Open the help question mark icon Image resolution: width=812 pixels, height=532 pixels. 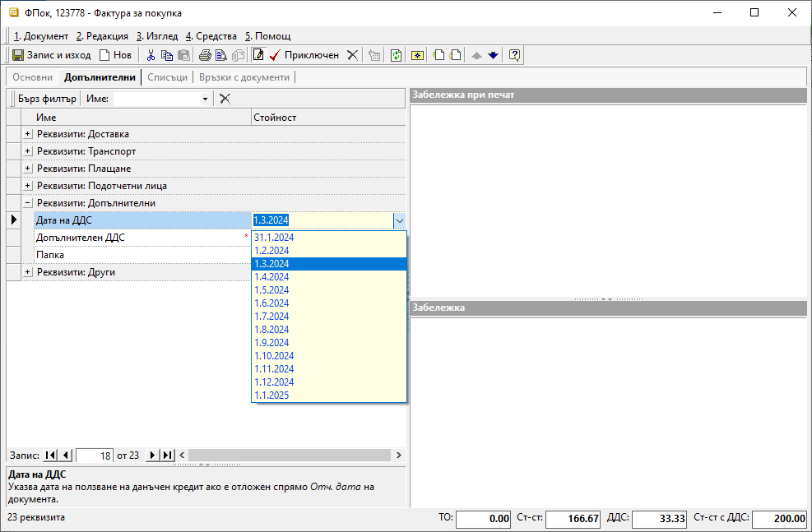(515, 55)
